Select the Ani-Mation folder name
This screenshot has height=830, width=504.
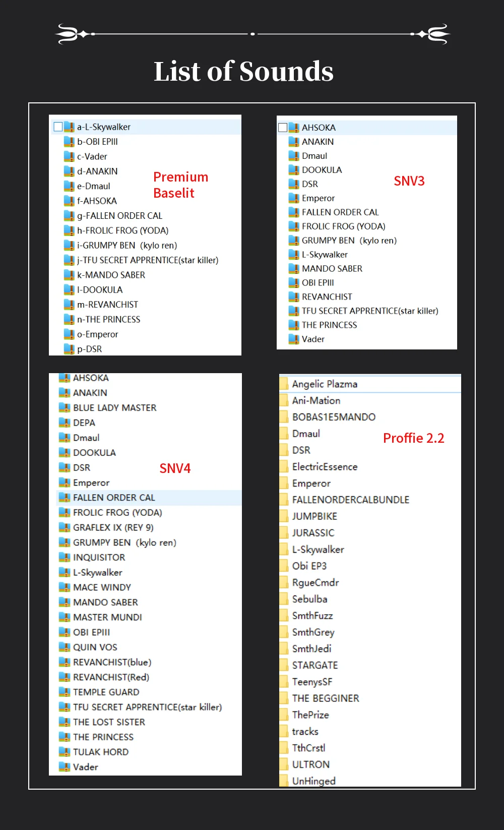coord(316,400)
